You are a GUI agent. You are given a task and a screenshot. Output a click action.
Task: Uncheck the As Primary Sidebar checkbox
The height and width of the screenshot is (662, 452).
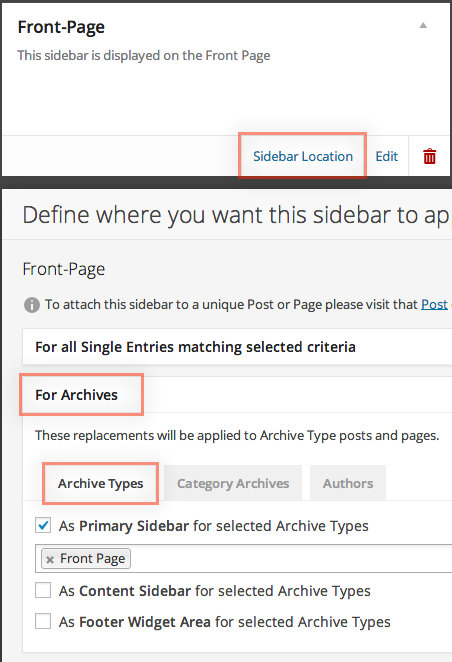click(x=43, y=526)
